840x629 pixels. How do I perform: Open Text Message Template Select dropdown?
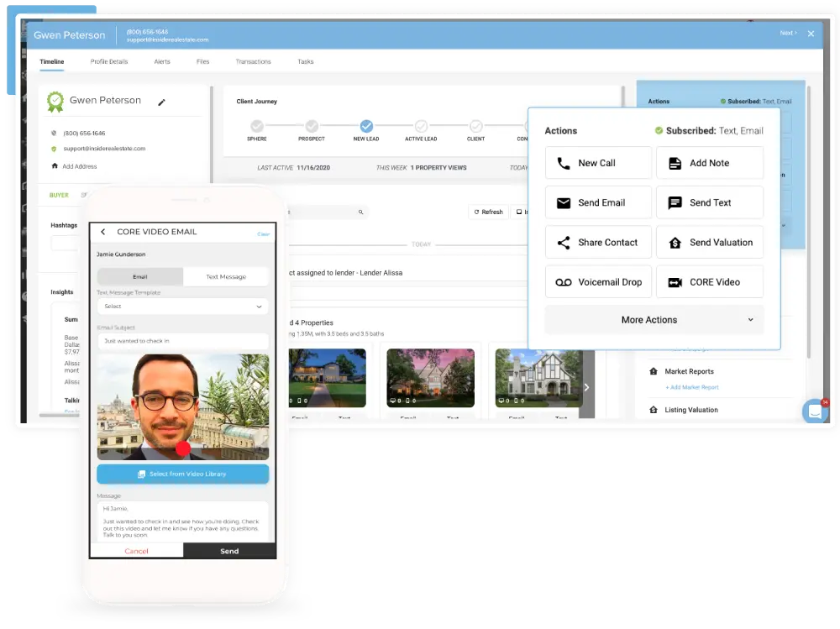tap(182, 307)
